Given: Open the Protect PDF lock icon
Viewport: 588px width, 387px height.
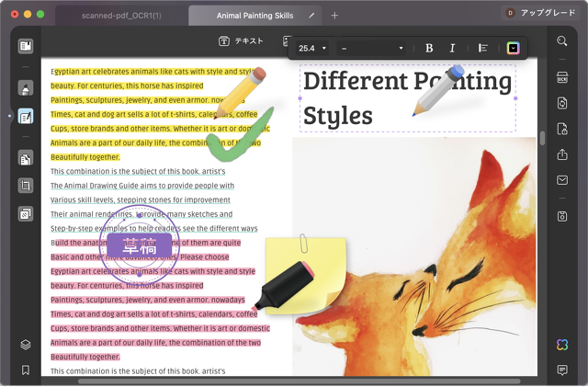Looking at the screenshot, I should [562, 129].
